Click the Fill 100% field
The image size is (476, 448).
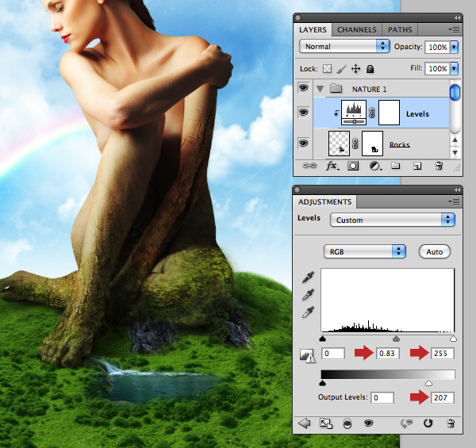click(x=437, y=68)
